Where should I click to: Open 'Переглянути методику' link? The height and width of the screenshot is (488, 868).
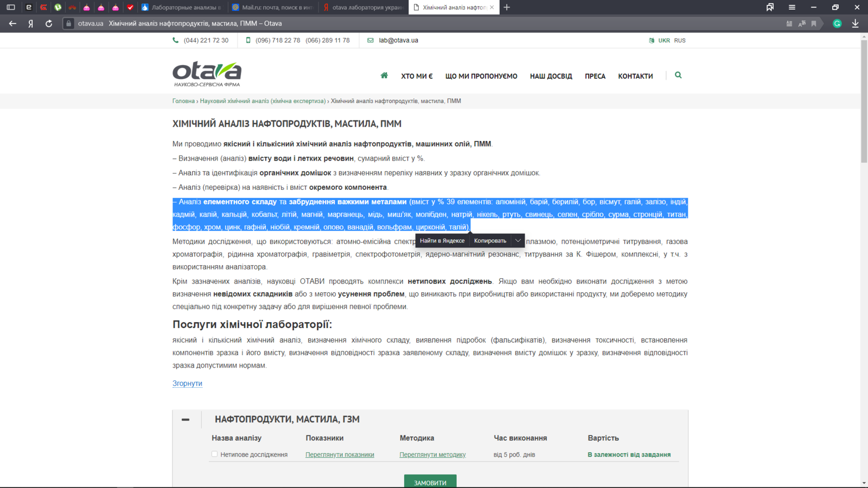pos(432,455)
